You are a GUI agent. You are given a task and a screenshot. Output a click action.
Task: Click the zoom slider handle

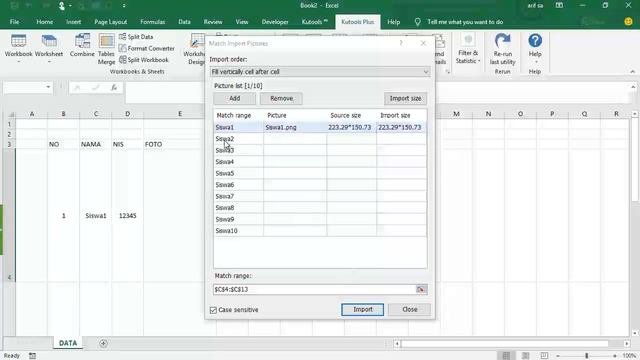[587, 356]
